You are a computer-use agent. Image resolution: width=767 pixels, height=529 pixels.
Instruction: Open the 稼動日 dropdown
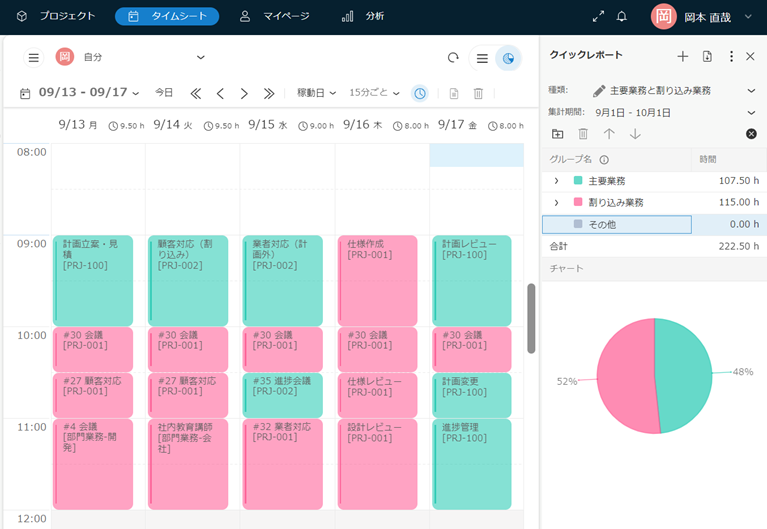(x=316, y=92)
